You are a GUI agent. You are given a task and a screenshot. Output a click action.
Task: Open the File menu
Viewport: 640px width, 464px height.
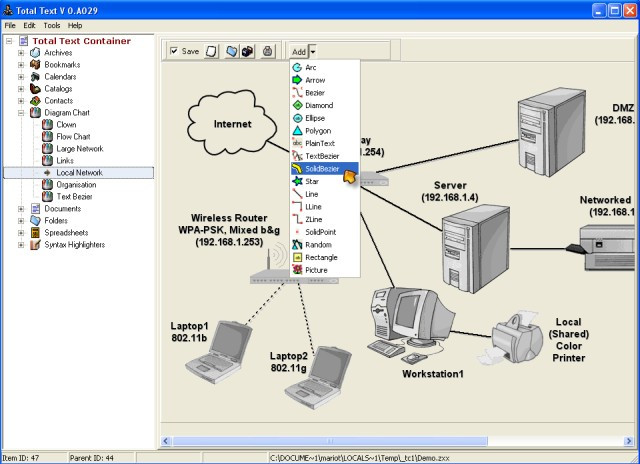pos(10,25)
